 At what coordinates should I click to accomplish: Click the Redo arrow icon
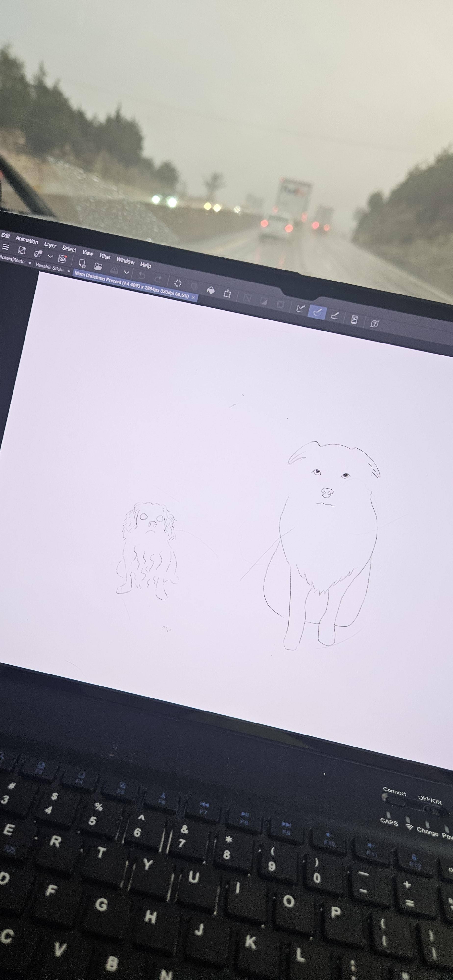pyautogui.click(x=158, y=279)
